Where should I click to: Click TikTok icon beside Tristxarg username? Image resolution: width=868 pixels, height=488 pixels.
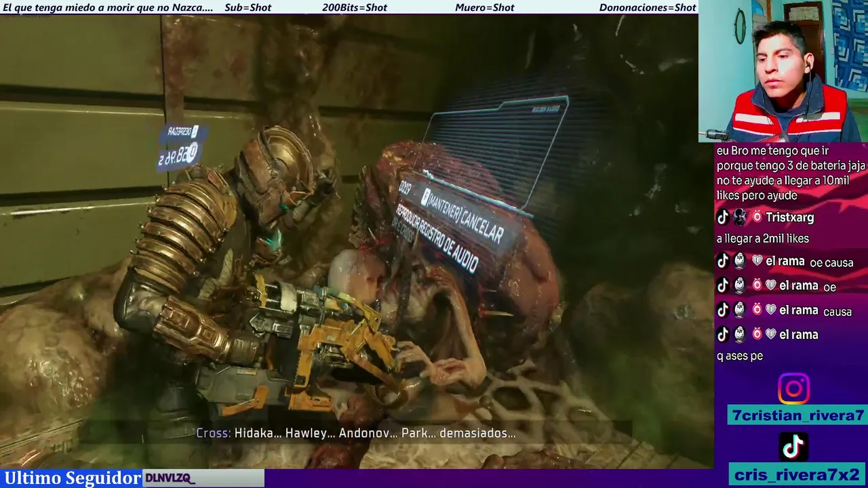(723, 218)
